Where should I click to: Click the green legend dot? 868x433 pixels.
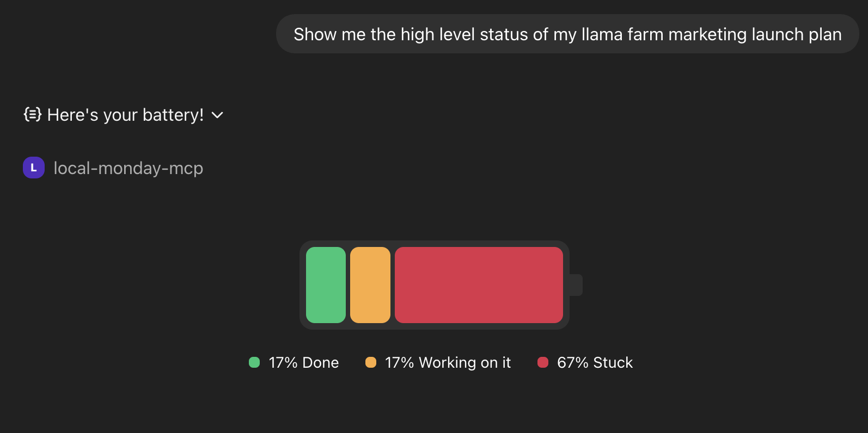[x=254, y=362]
